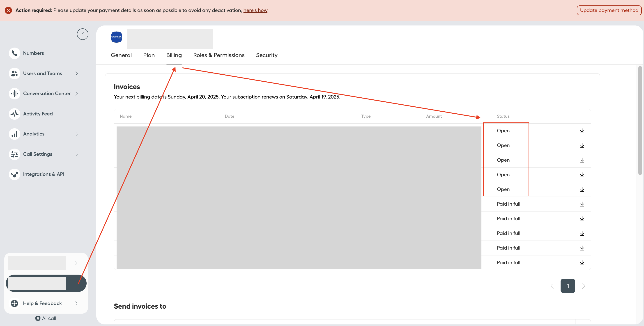Open Integrations & API in the sidebar
Screen dimensions: 644x326
coord(44,174)
